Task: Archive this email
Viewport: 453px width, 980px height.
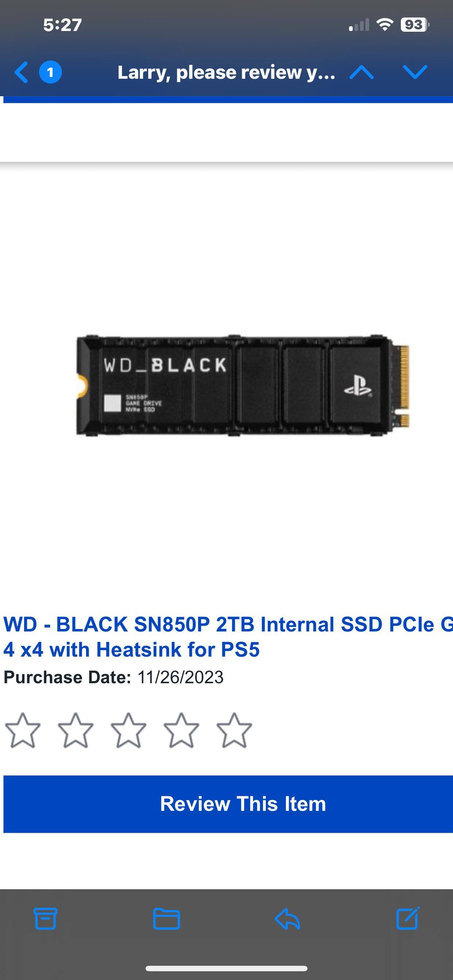Action: (46, 919)
